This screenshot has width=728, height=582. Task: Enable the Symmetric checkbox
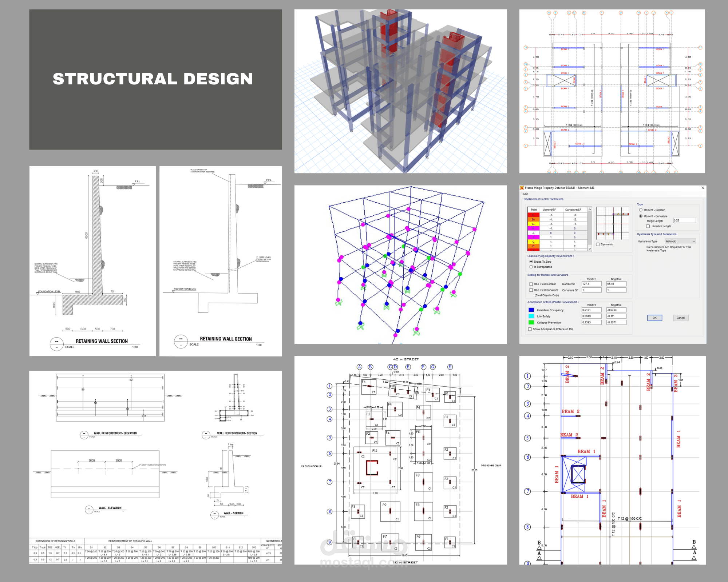tap(598, 244)
